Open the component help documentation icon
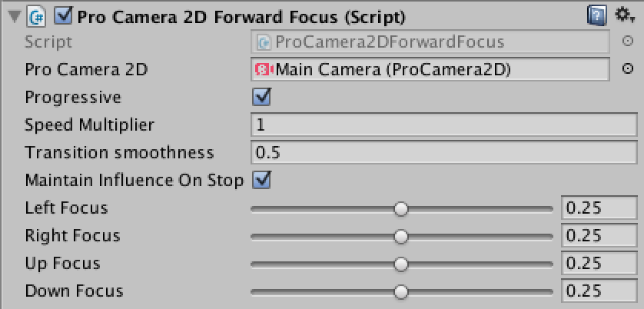The width and height of the screenshot is (644, 309). [597, 17]
